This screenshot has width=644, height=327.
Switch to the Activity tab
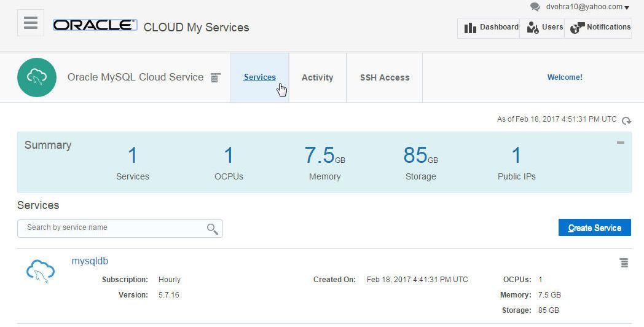[318, 77]
